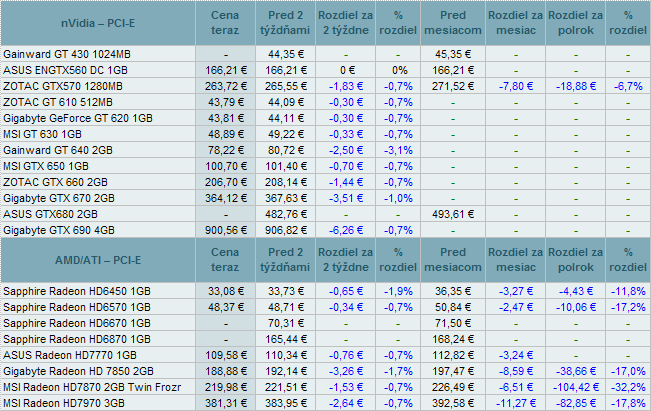This screenshot has width=651, height=411.
Task: Select the -32,2% percentage cell
Action: (628, 387)
